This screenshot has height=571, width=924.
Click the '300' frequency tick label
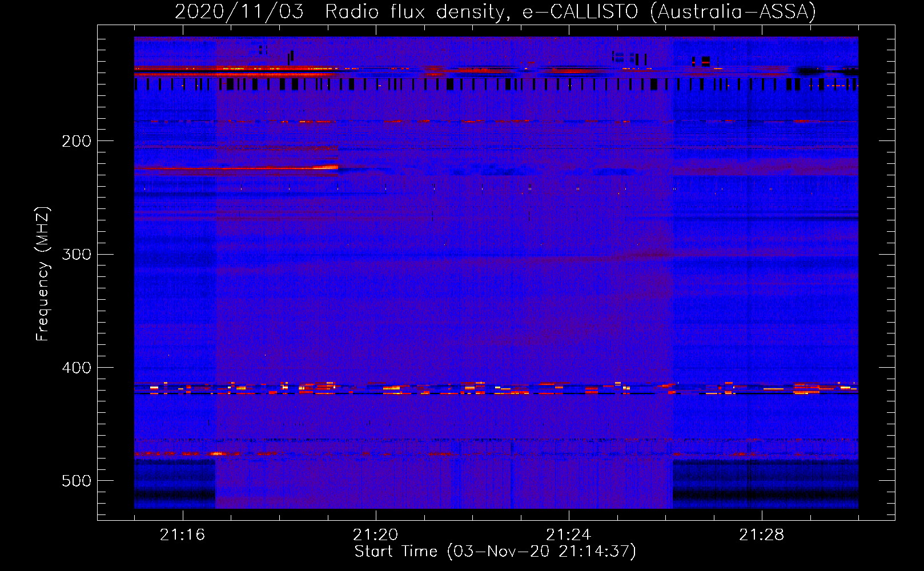[x=77, y=254]
